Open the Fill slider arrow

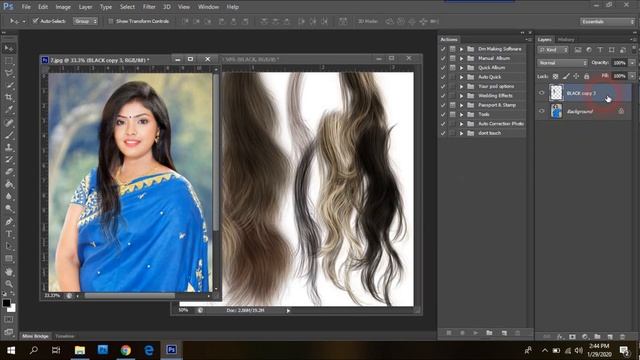point(632,76)
